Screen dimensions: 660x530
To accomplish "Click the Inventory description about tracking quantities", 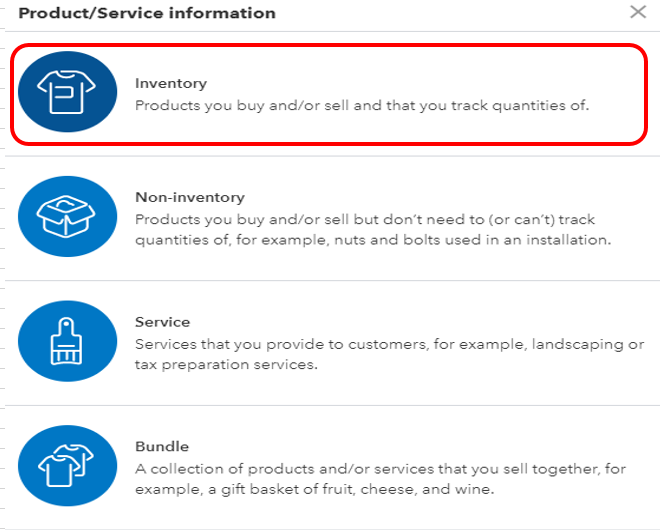I will point(362,104).
